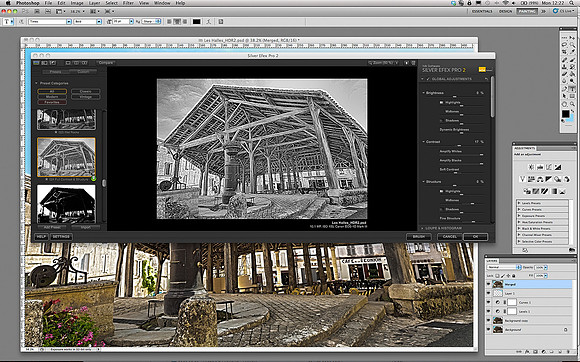Viewport: 580px width, 362px height.
Task: Open the Filter menu
Action: tap(128, 3)
